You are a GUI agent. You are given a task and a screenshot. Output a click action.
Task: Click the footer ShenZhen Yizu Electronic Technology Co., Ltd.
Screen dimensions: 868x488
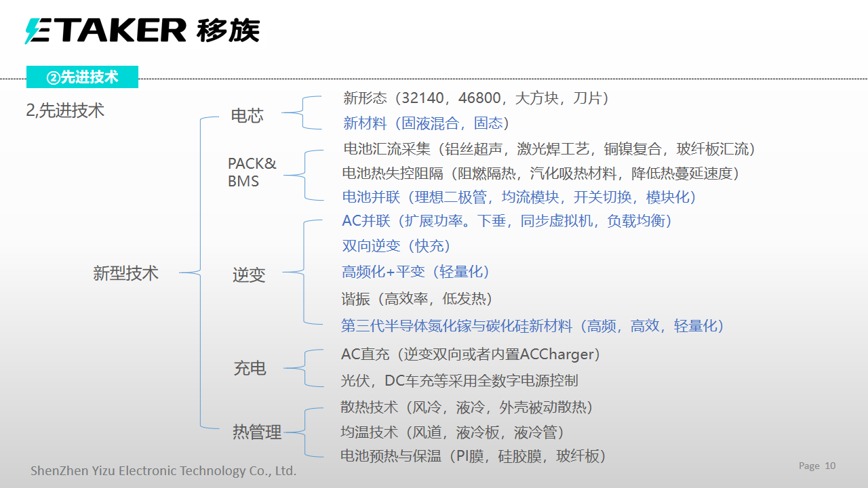point(163,470)
